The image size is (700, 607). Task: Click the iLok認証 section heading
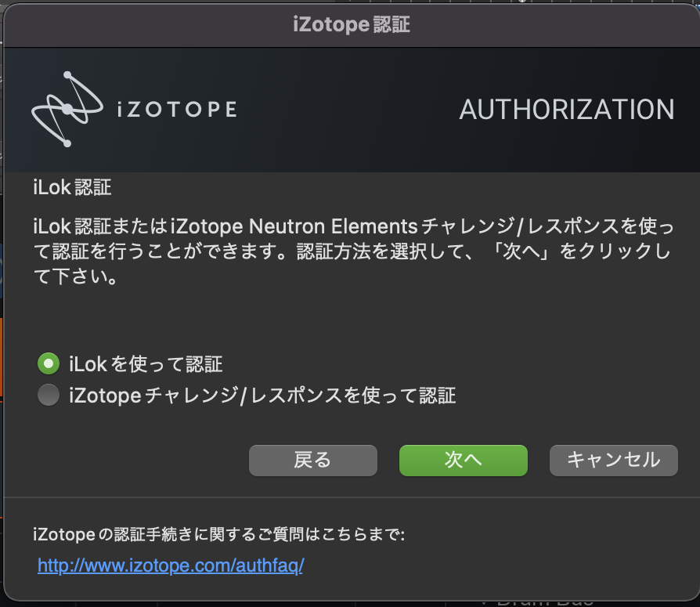(x=72, y=187)
